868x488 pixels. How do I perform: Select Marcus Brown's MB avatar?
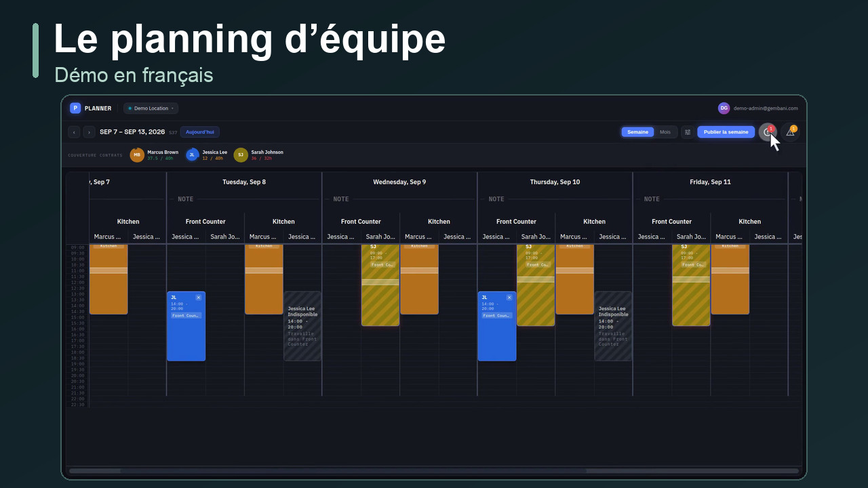[137, 155]
